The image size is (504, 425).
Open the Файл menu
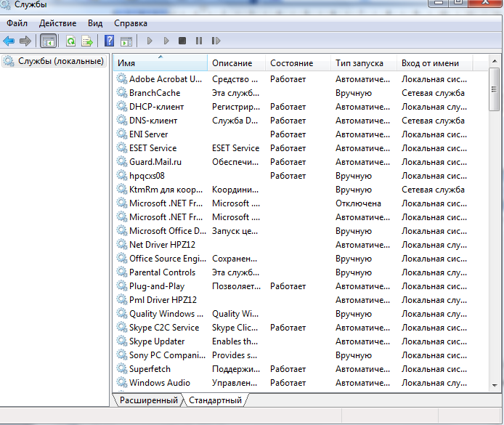[17, 23]
